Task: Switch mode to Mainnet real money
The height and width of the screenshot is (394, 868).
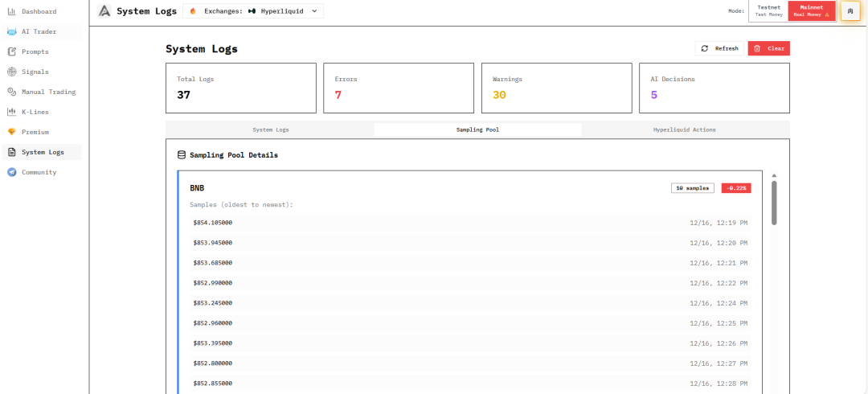Action: 812,10
